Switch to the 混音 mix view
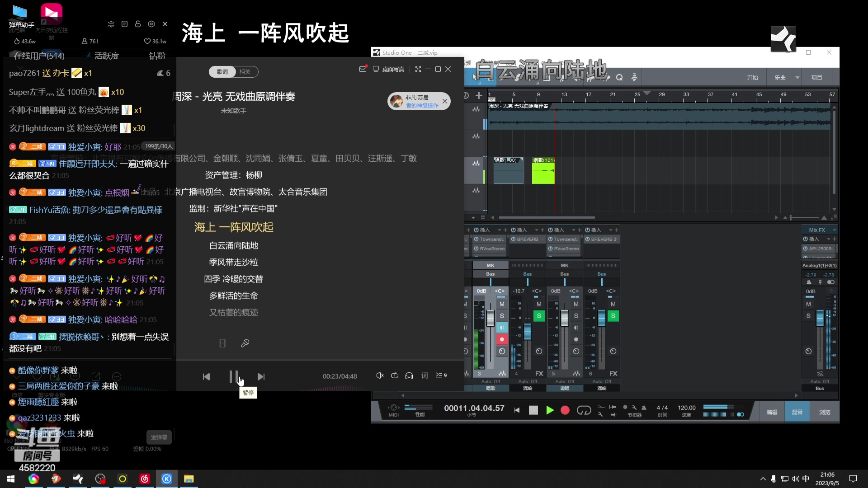The image size is (868, 488). pos(797,412)
